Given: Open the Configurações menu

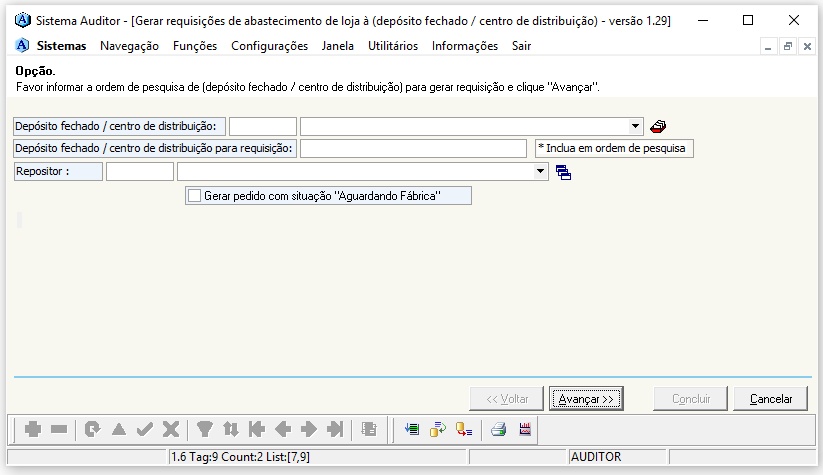Looking at the screenshot, I should 269,46.
